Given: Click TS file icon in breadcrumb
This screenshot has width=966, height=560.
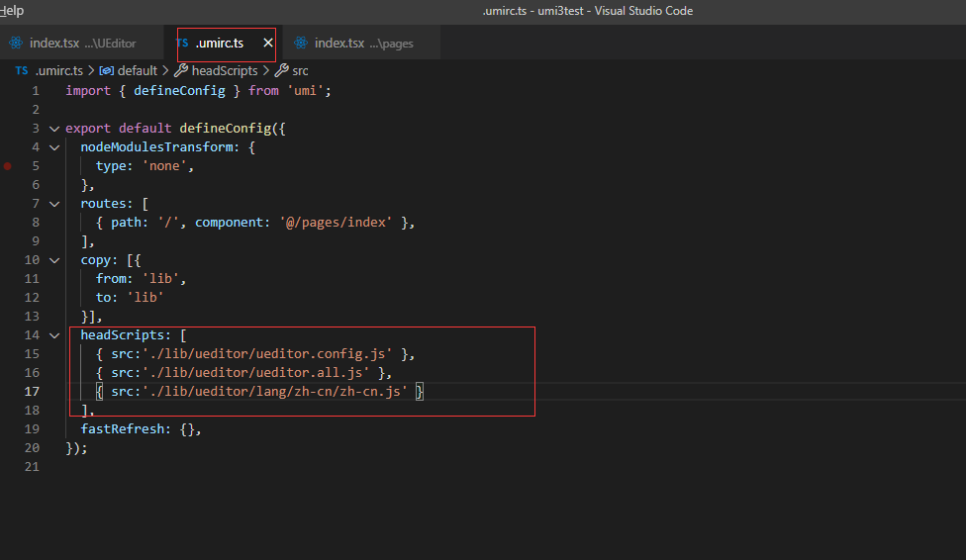Looking at the screenshot, I should 22,71.
